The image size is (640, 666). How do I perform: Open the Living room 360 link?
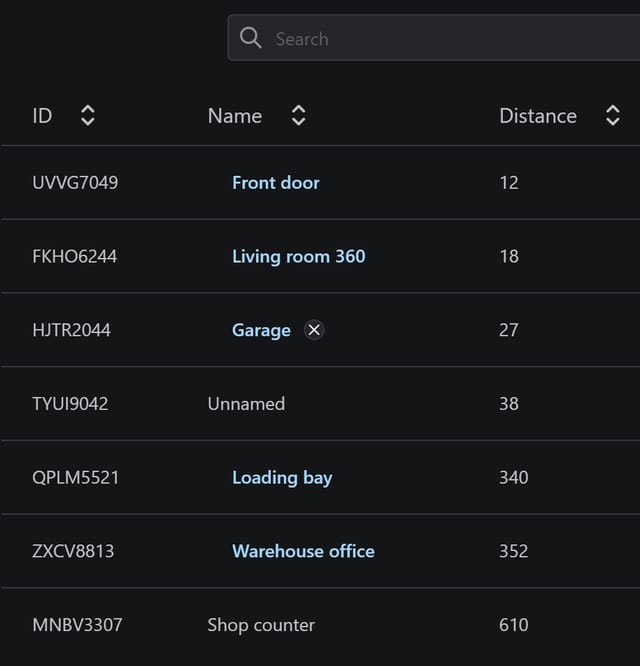[299, 257]
